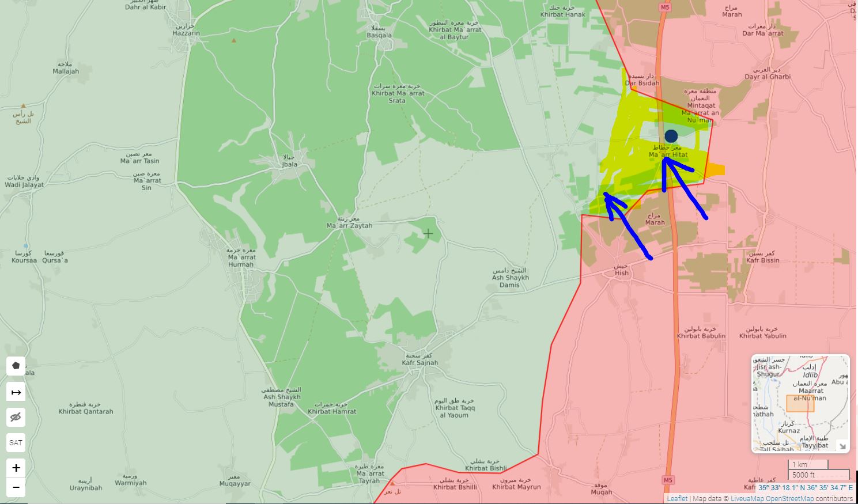Activate the arrow measure distance tool
The width and height of the screenshot is (858, 504).
click(16, 392)
